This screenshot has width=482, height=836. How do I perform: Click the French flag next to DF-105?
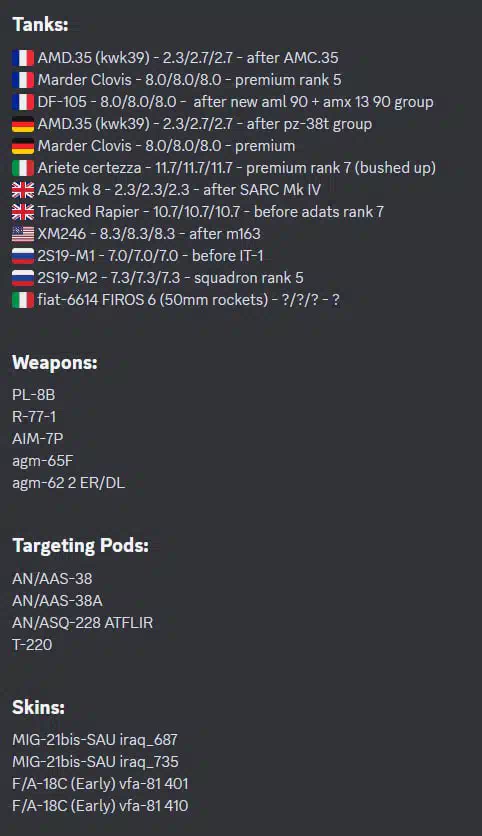(23, 102)
